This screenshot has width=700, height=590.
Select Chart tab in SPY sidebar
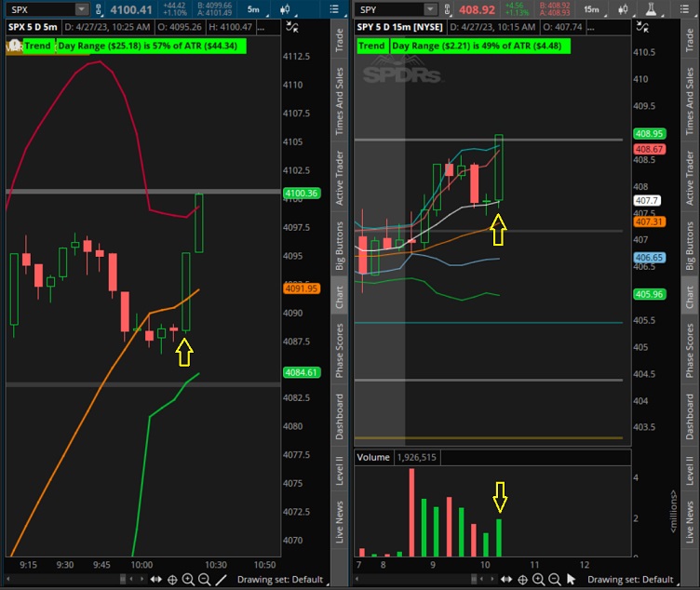point(690,297)
